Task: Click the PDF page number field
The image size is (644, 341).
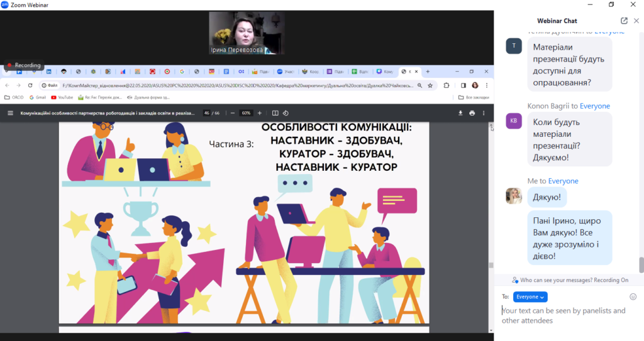Action: tap(206, 113)
